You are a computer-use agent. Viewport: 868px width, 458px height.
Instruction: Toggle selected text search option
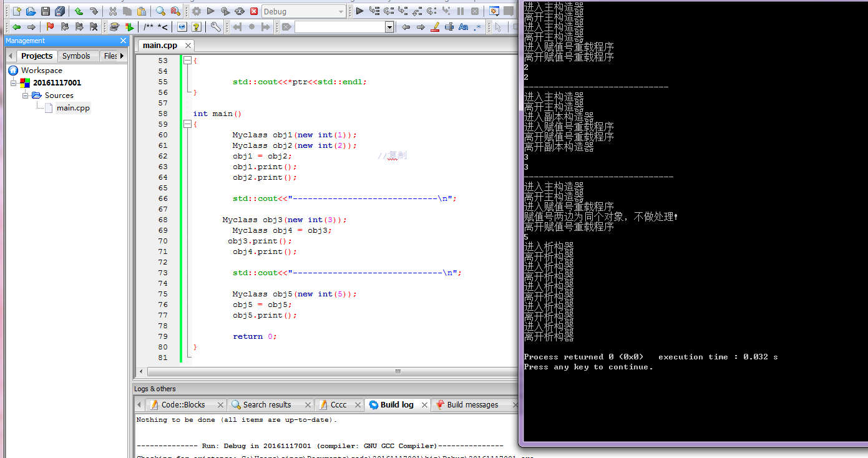pos(449,27)
